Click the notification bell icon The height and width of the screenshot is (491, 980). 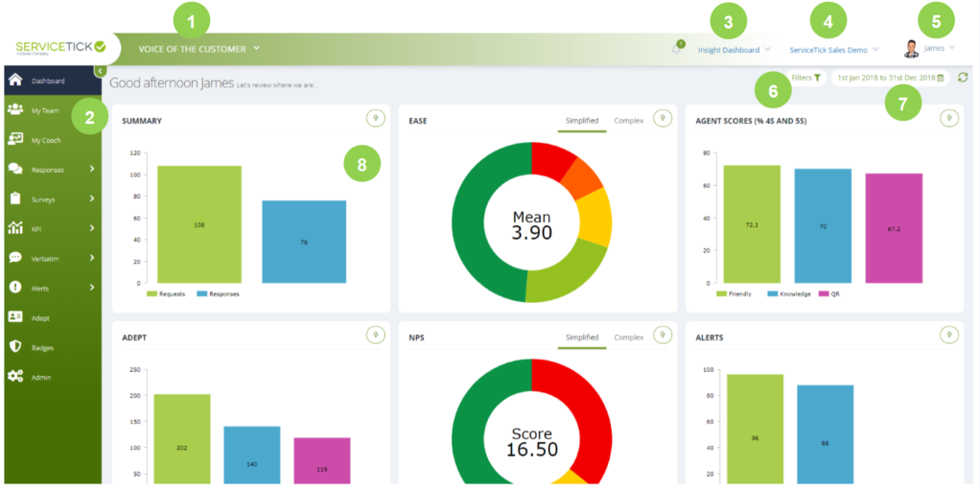click(676, 49)
